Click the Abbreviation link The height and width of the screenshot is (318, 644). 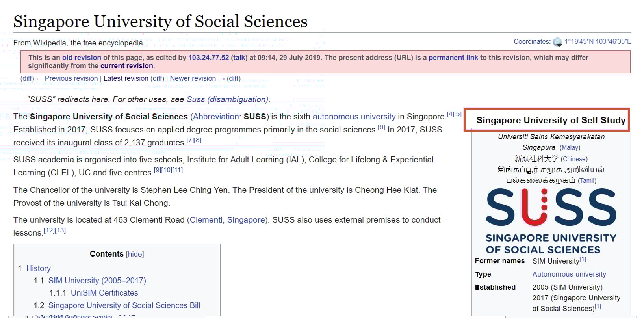click(216, 117)
